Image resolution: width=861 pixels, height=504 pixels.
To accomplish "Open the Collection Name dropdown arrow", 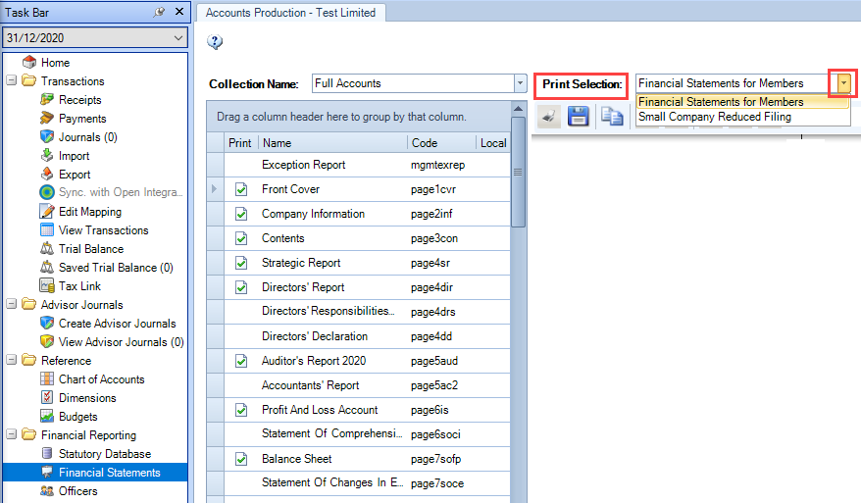I will 521,83.
